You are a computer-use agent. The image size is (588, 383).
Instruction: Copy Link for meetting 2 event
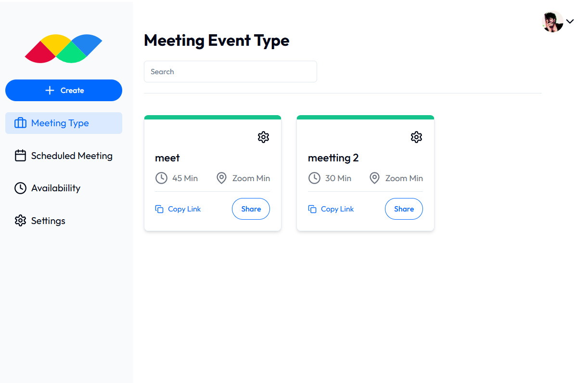pos(337,209)
